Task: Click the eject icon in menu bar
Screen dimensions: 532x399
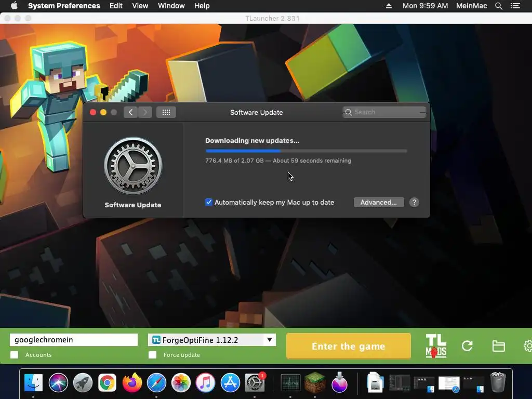Action: coord(389,6)
